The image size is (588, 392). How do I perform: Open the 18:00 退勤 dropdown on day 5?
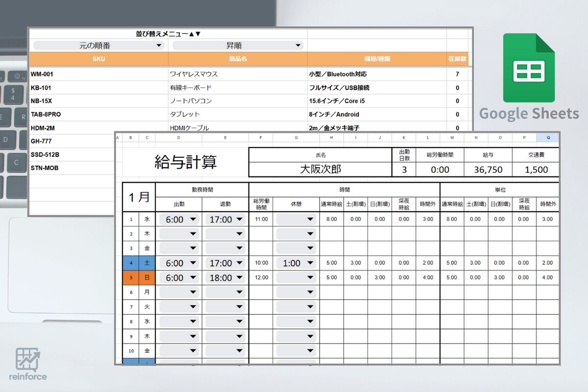(225, 278)
